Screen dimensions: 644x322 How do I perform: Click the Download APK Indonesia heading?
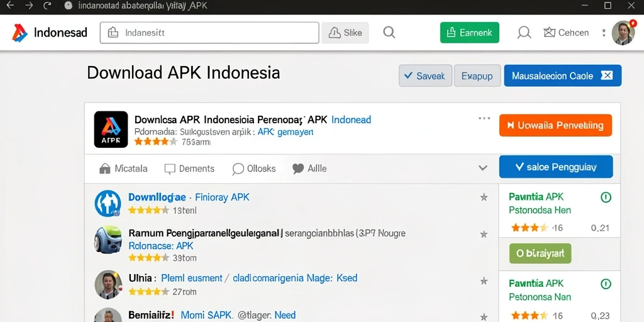[x=184, y=73]
